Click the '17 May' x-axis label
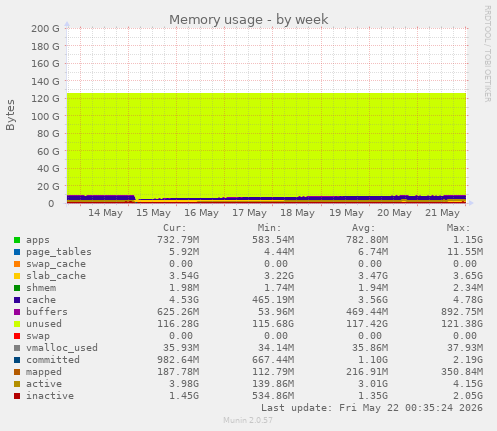 249,213
